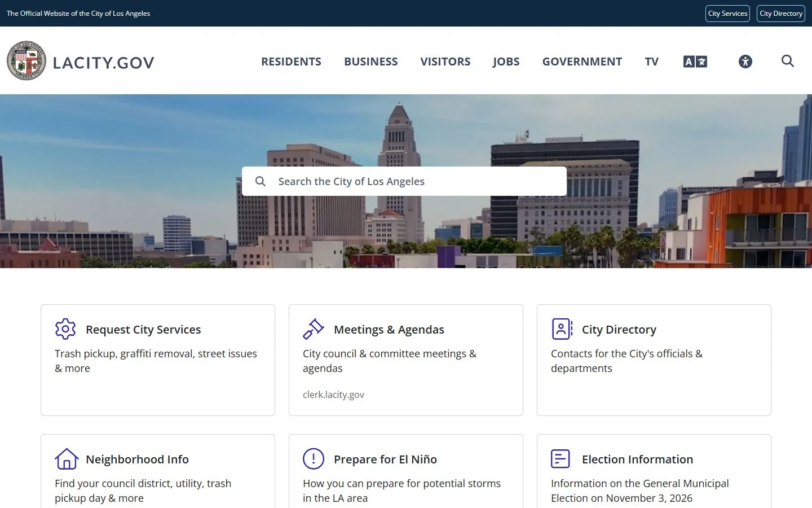Viewport: 812px width, 508px height.
Task: Open the Neighborhood Info heading link
Action: tap(137, 459)
